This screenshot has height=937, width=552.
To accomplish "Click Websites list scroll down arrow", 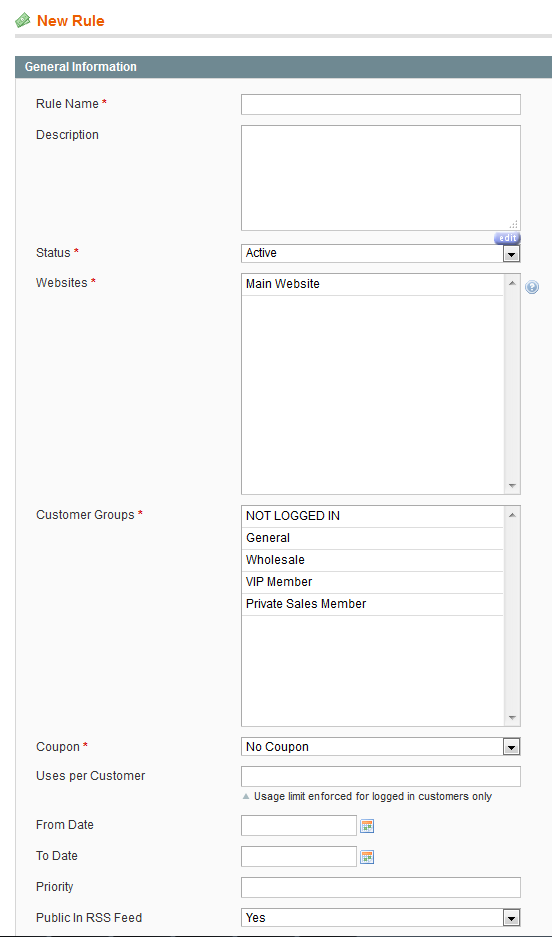I will click(512, 486).
